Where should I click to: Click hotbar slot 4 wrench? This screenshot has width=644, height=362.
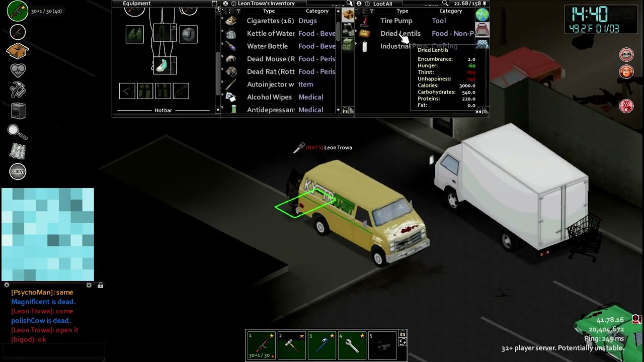pos(352,345)
